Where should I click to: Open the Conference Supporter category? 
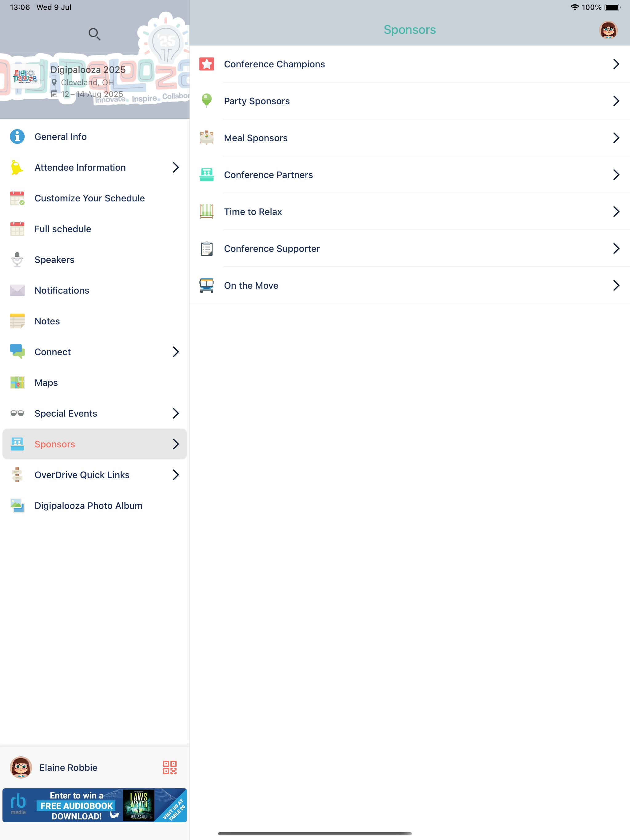point(410,248)
